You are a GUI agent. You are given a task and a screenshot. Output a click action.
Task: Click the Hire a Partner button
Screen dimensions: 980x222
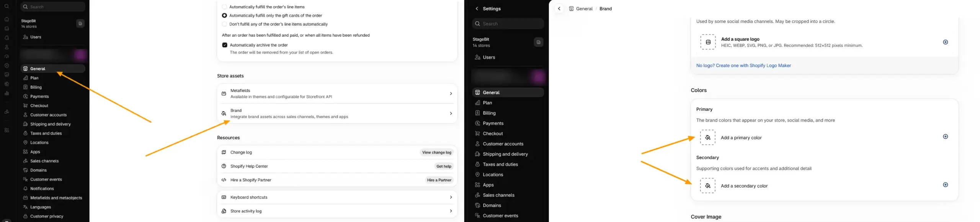pos(439,180)
